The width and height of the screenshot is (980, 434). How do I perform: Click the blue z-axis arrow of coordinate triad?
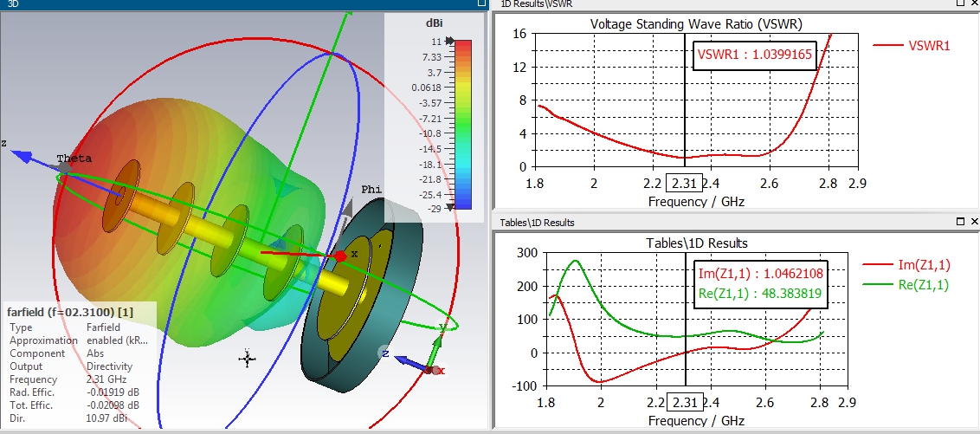coord(409,363)
